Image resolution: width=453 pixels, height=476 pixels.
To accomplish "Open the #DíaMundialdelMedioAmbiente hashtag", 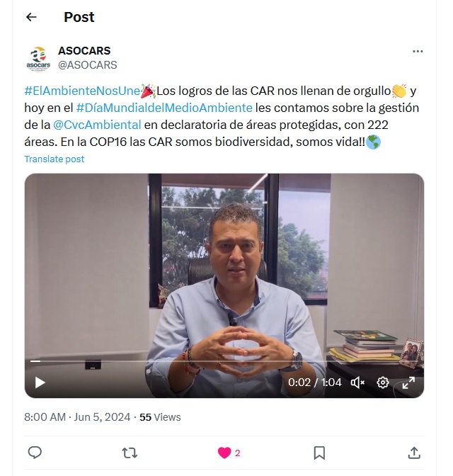I will (164, 108).
